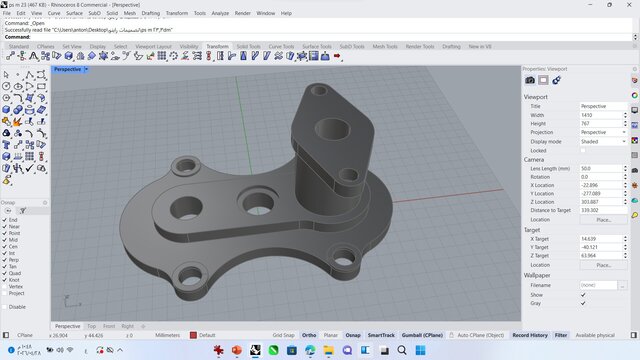Open the yellow light panel tab icon

[635, 215]
